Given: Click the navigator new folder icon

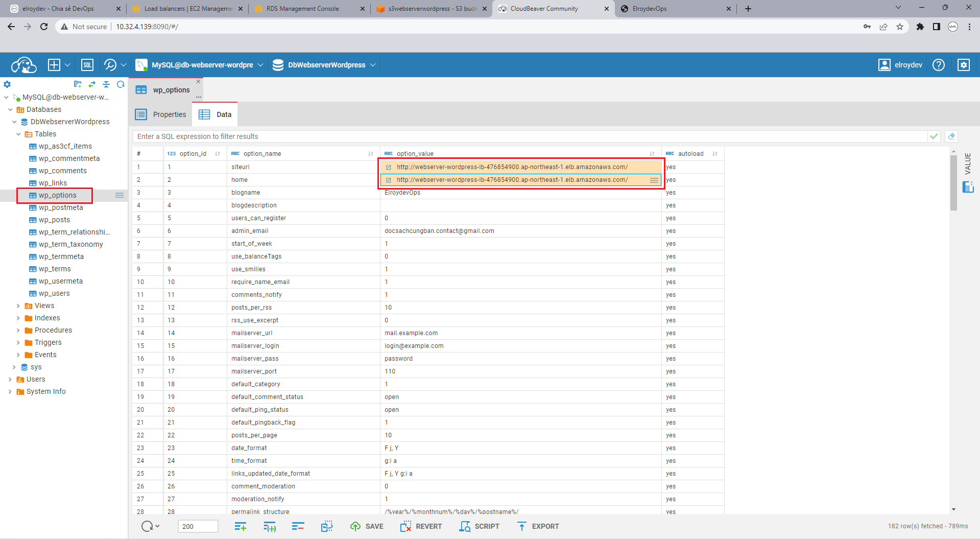Looking at the screenshot, I should pos(78,84).
